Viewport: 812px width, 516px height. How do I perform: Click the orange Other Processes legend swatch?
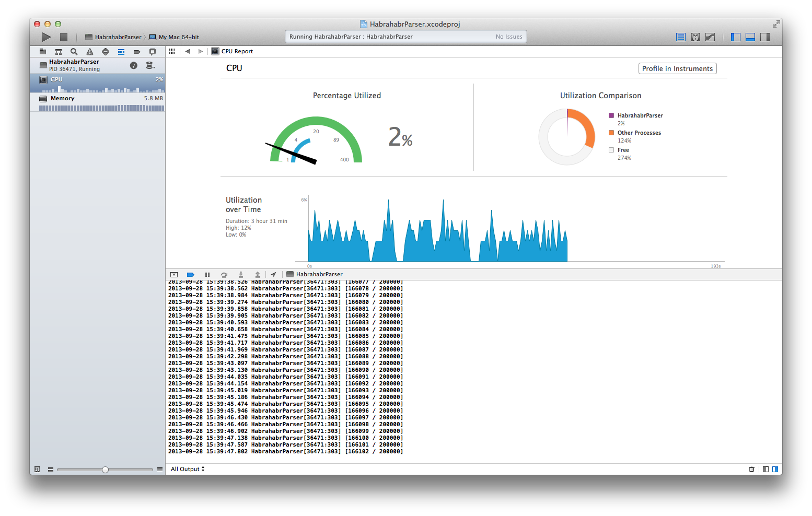(611, 133)
